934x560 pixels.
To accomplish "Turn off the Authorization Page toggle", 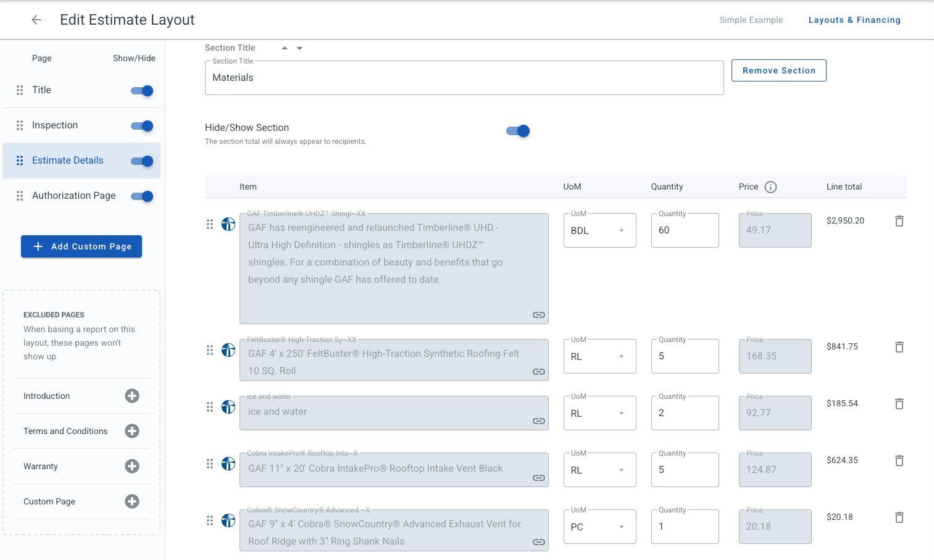I will pos(142,196).
